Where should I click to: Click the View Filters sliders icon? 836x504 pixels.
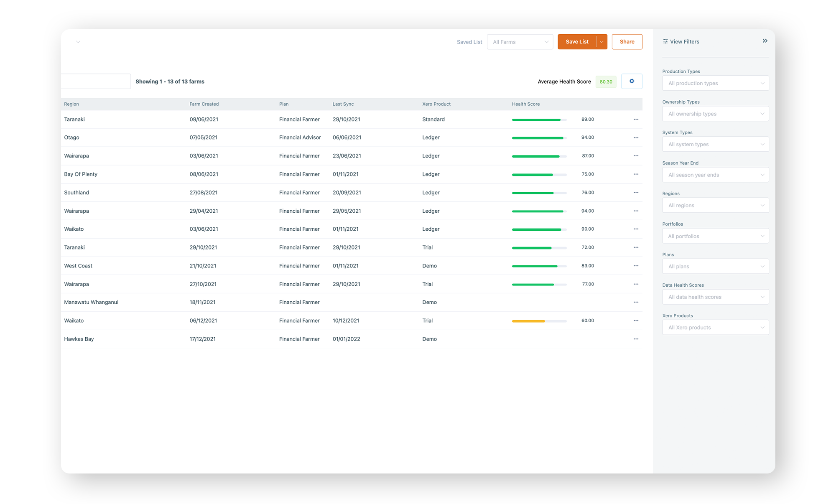665,41
